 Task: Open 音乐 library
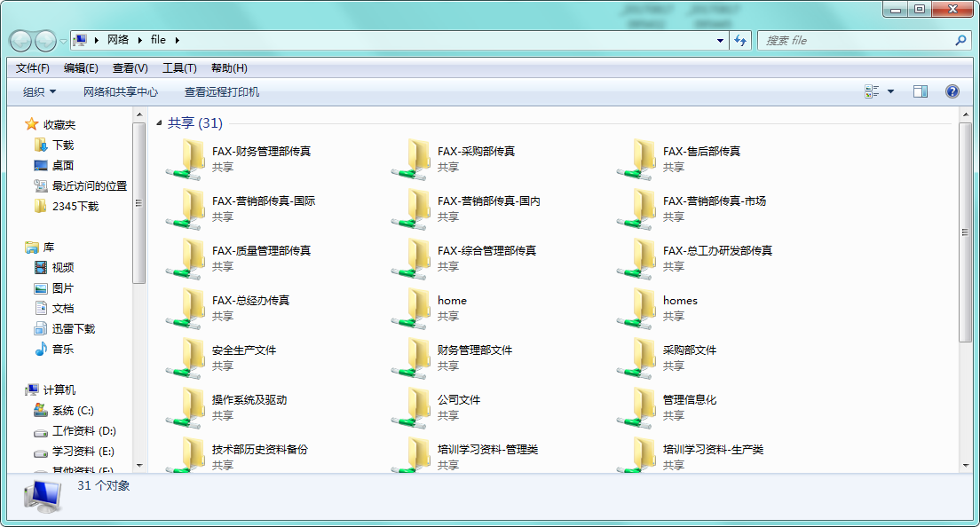point(63,349)
